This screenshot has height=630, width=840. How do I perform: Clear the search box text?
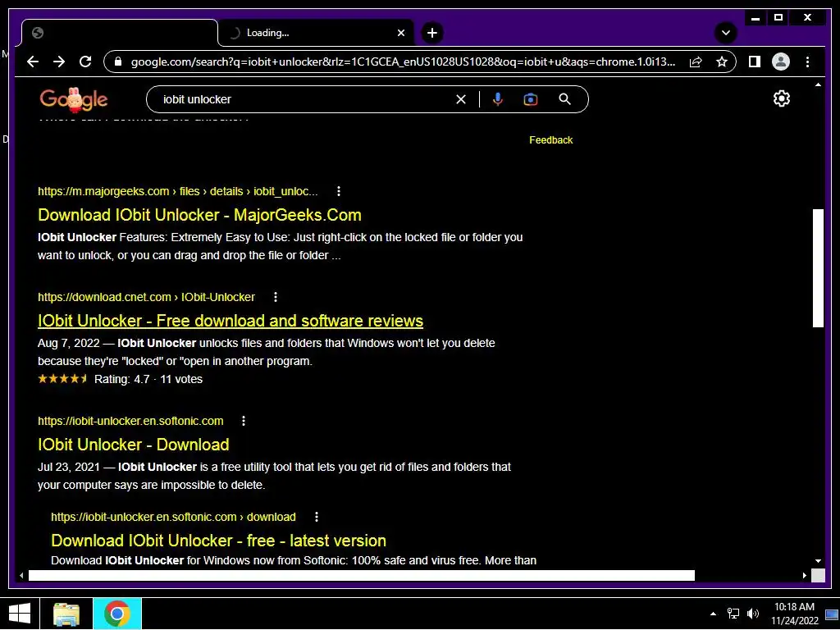point(461,99)
